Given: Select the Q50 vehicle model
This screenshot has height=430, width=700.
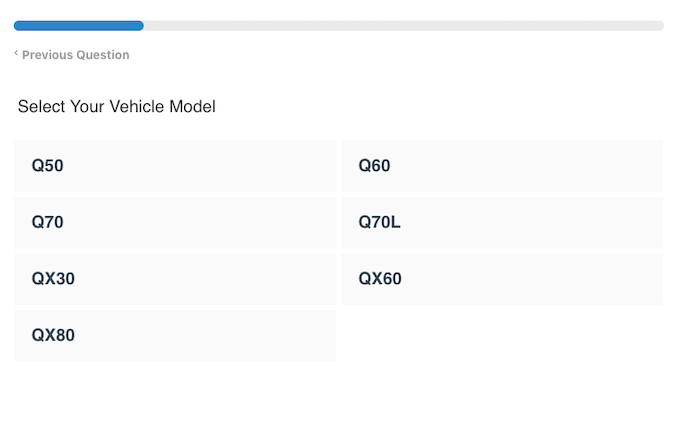Looking at the screenshot, I should 175,166.
